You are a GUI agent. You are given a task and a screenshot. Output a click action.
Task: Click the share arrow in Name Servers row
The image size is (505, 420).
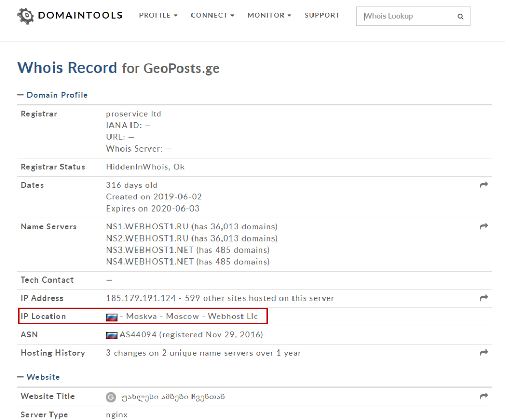pyautogui.click(x=484, y=227)
